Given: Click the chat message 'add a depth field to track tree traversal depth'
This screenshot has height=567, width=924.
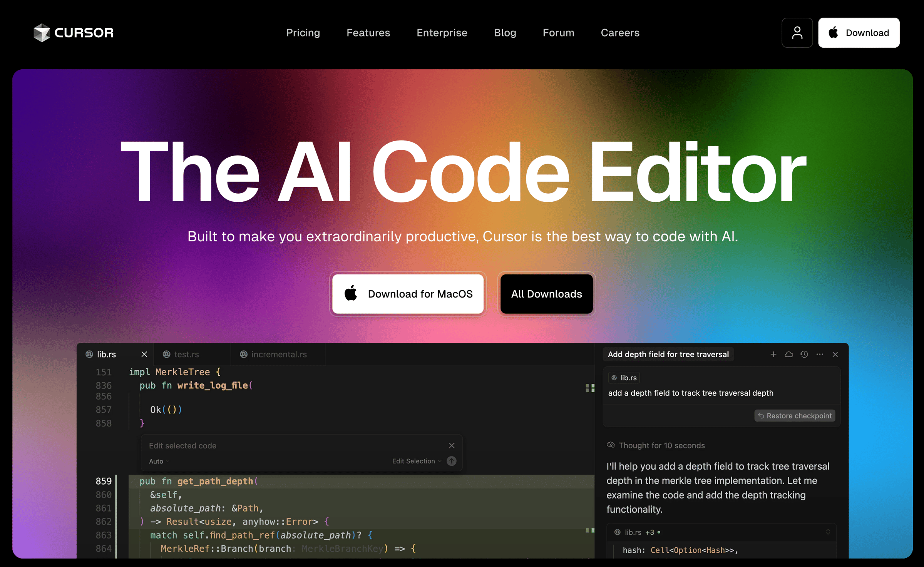Looking at the screenshot, I should pos(691,393).
